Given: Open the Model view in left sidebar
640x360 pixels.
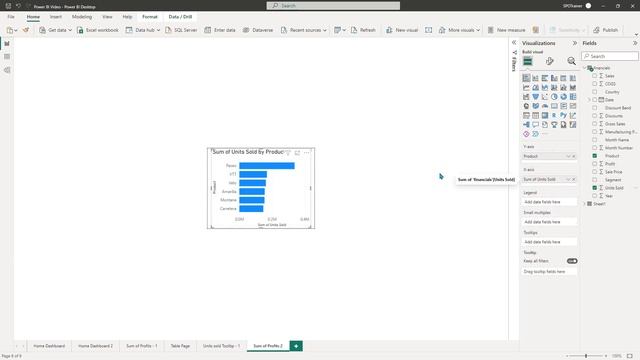Looking at the screenshot, I should (x=7, y=70).
